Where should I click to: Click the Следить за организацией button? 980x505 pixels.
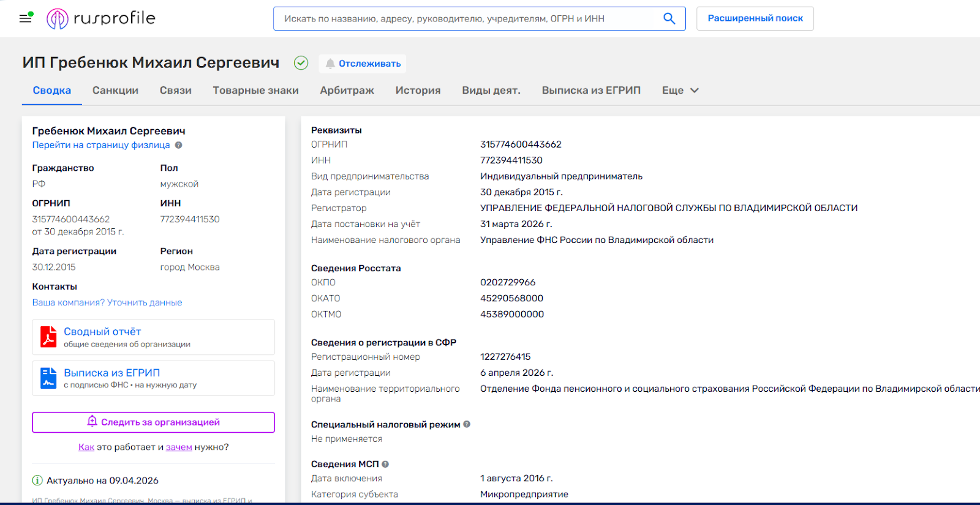[153, 422]
